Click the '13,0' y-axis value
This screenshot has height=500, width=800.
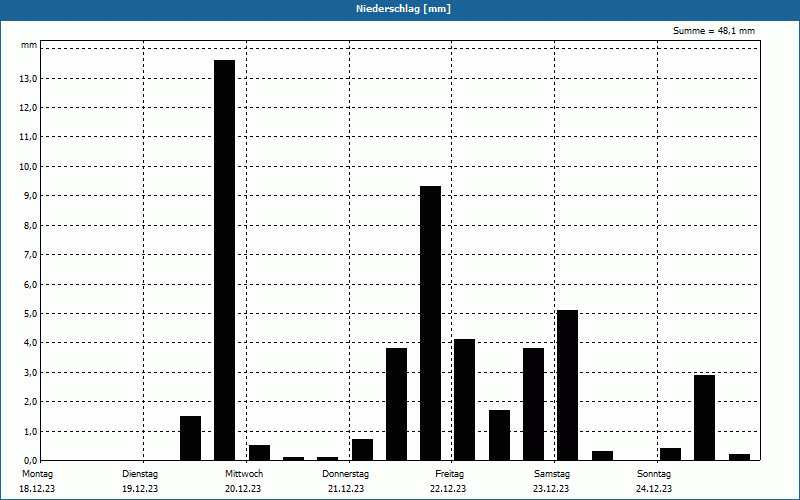(28, 79)
